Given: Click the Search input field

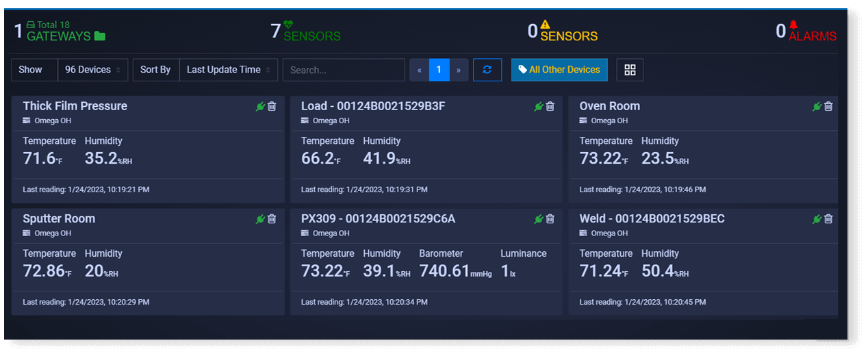Looking at the screenshot, I should pos(344,70).
